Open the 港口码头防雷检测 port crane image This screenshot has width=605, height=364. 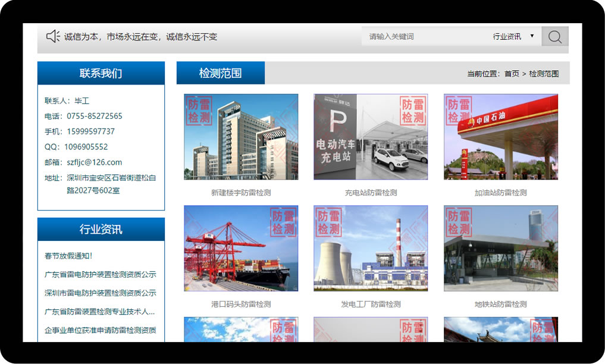(x=241, y=249)
